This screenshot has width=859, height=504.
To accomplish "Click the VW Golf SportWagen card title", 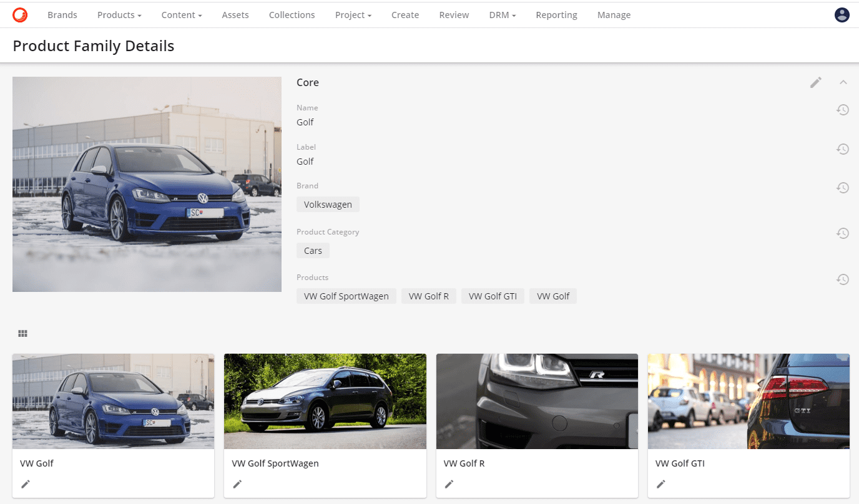I will [x=275, y=463].
